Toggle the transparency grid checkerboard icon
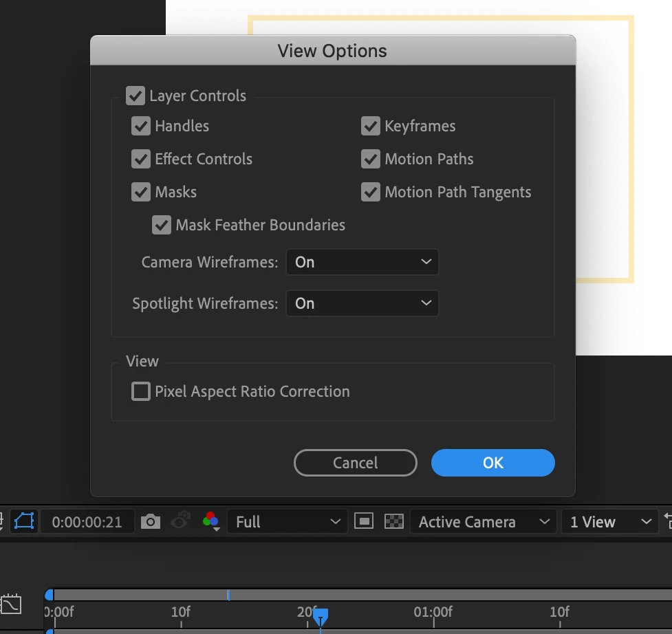672x634 pixels. pyautogui.click(x=394, y=521)
